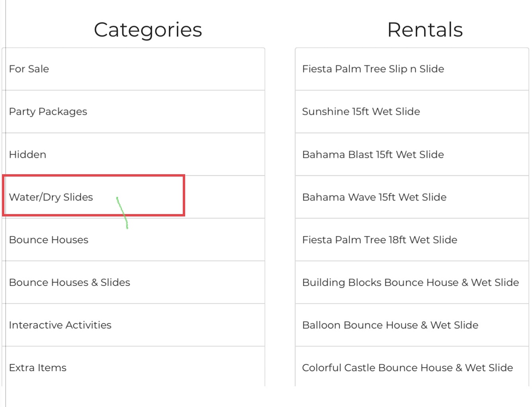Select the Bounce Houses category

point(49,240)
